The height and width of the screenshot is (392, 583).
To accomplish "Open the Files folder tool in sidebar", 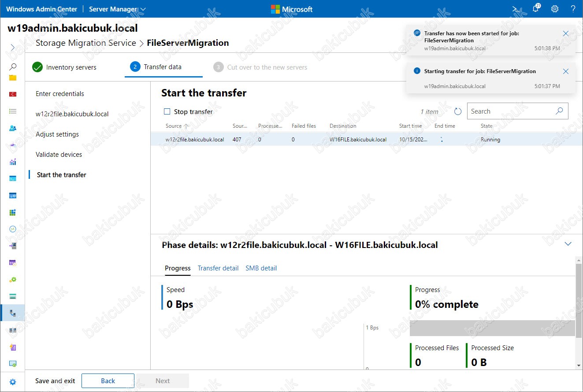I will [x=13, y=78].
